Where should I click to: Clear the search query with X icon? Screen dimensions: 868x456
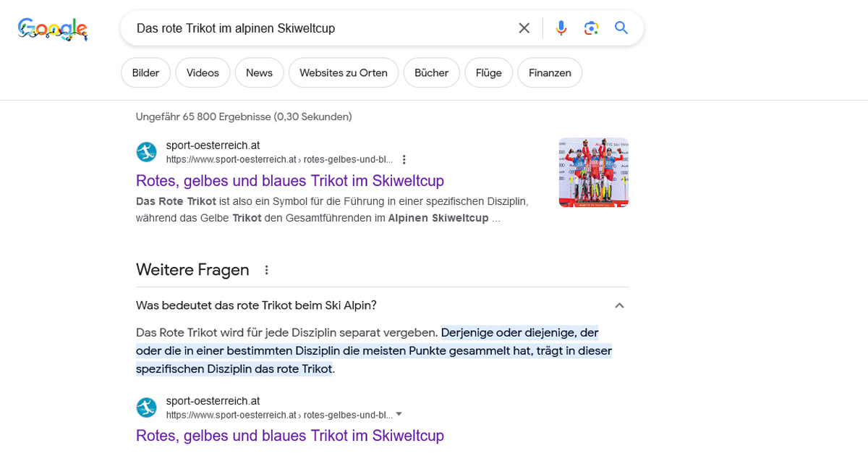coord(524,28)
